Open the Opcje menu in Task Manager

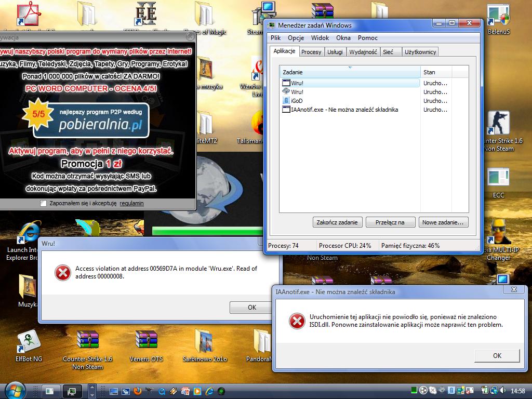296,37
